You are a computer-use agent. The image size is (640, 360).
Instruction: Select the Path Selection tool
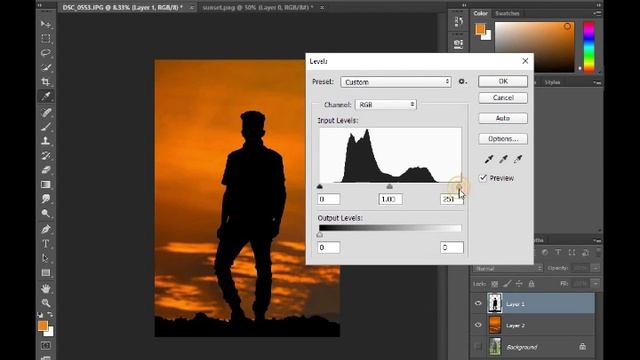(x=46, y=258)
